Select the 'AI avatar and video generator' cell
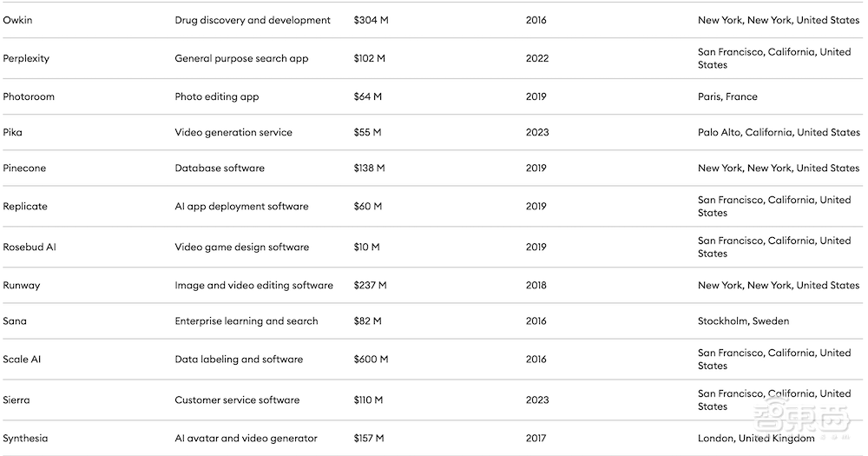This screenshot has width=868, height=456. click(246, 438)
